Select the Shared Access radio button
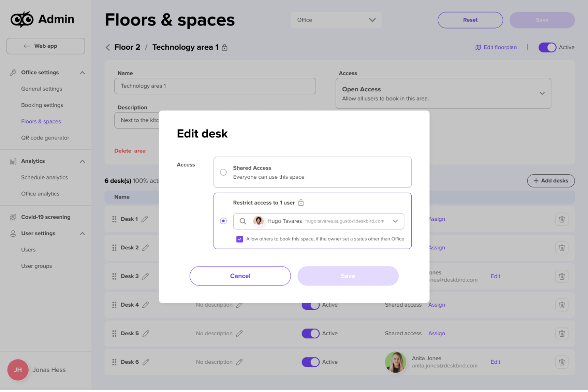The image size is (588, 392). [x=223, y=172]
